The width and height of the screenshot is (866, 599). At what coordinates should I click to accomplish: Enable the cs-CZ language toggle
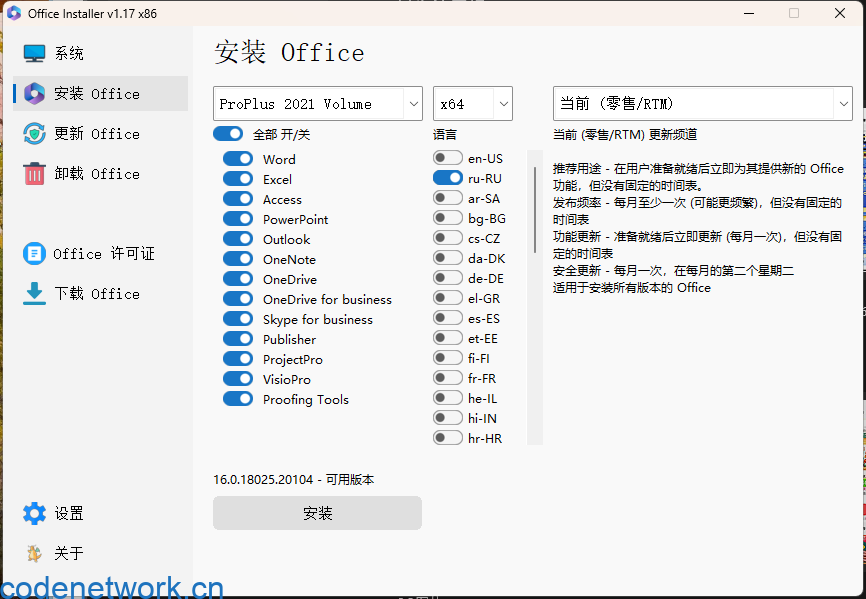448,237
